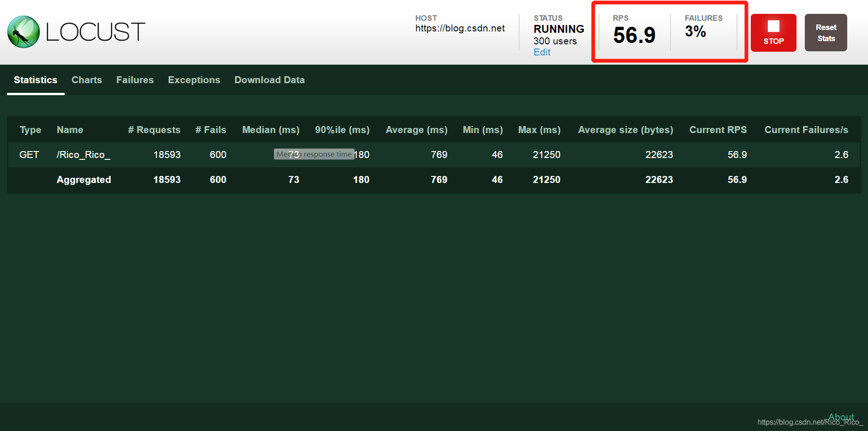Sort table by Name column header
Screen dimensions: 868x431
pos(70,130)
